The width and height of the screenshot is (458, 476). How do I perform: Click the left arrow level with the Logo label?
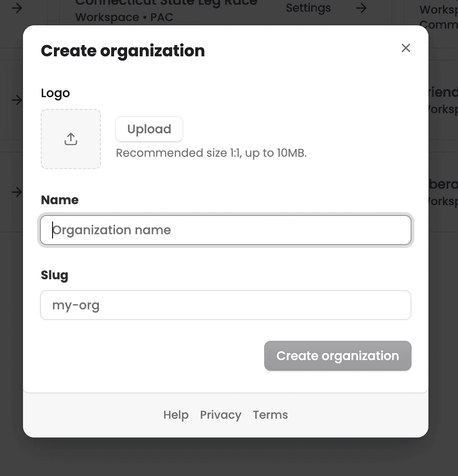(x=17, y=100)
